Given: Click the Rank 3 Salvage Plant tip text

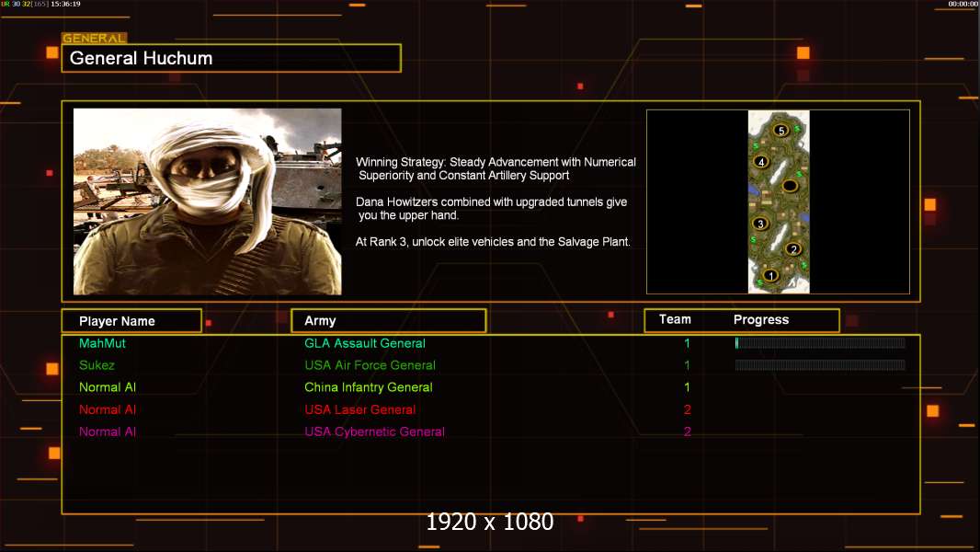Looking at the screenshot, I should click(493, 241).
